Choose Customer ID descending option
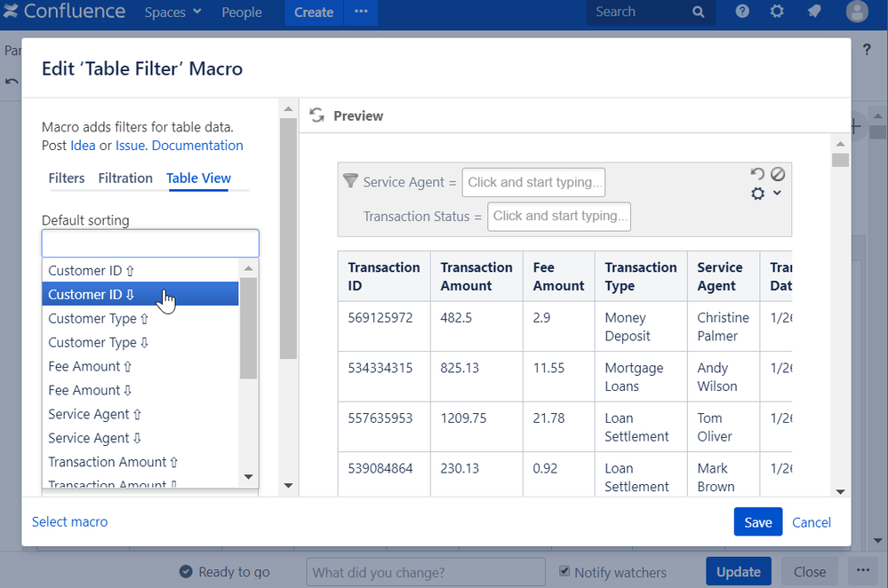The height and width of the screenshot is (588, 888). click(x=140, y=294)
